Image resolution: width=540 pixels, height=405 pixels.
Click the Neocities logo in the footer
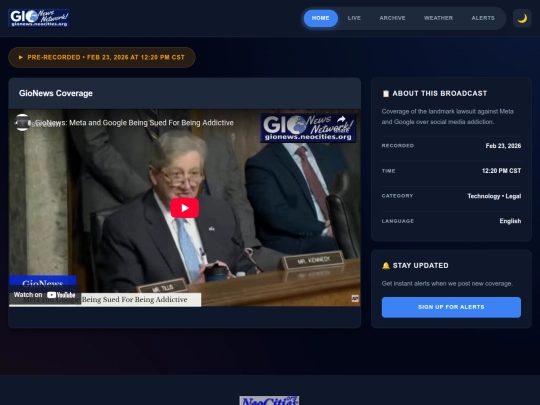tap(269, 400)
